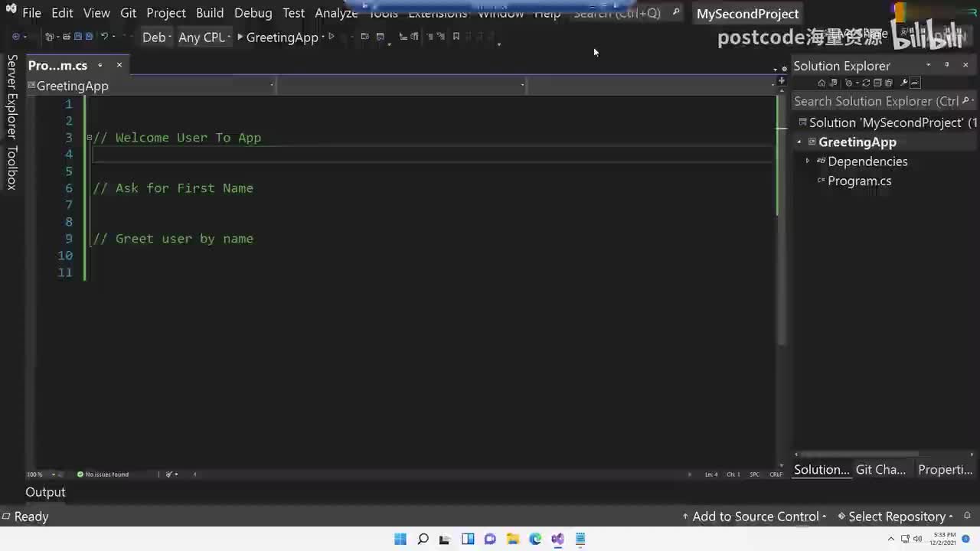This screenshot has width=980, height=551.
Task: Collapse the comment block on line 3
Action: pyautogui.click(x=90, y=138)
